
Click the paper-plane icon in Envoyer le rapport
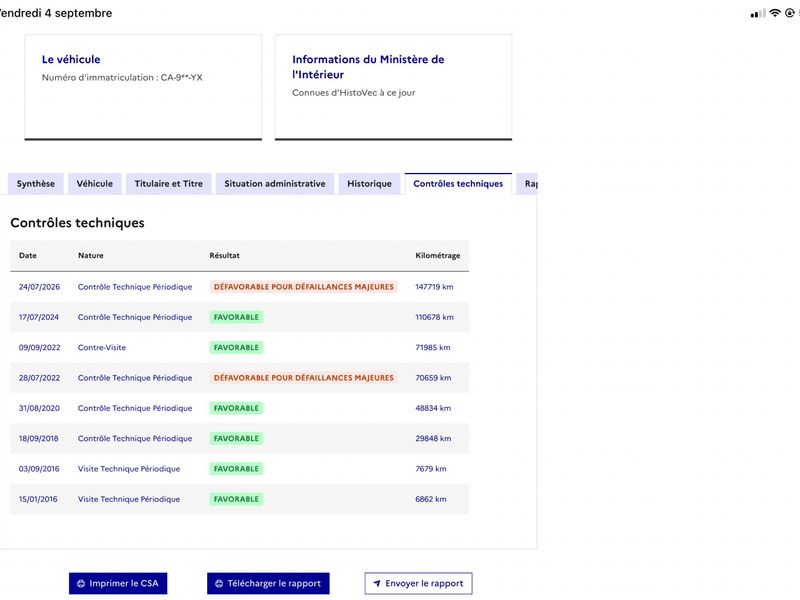pyautogui.click(x=377, y=584)
